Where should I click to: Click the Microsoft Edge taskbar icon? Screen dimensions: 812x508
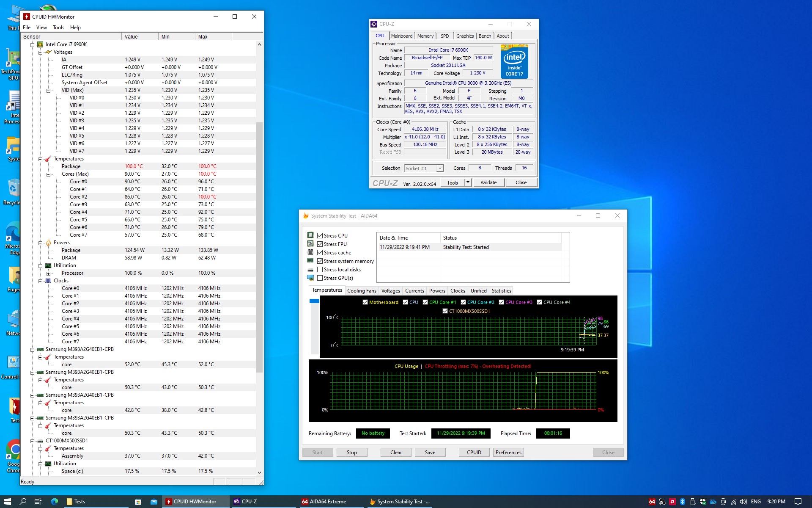tap(55, 502)
